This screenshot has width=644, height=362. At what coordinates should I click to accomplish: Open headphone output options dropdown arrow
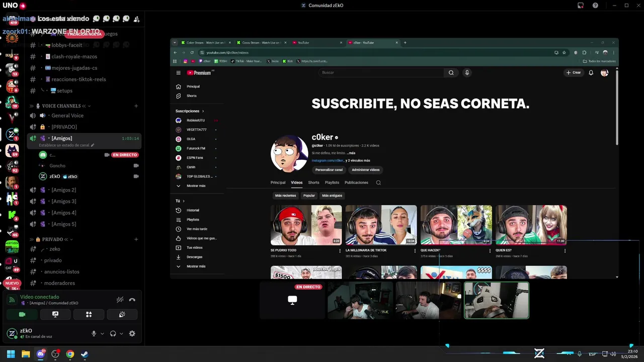click(121, 333)
